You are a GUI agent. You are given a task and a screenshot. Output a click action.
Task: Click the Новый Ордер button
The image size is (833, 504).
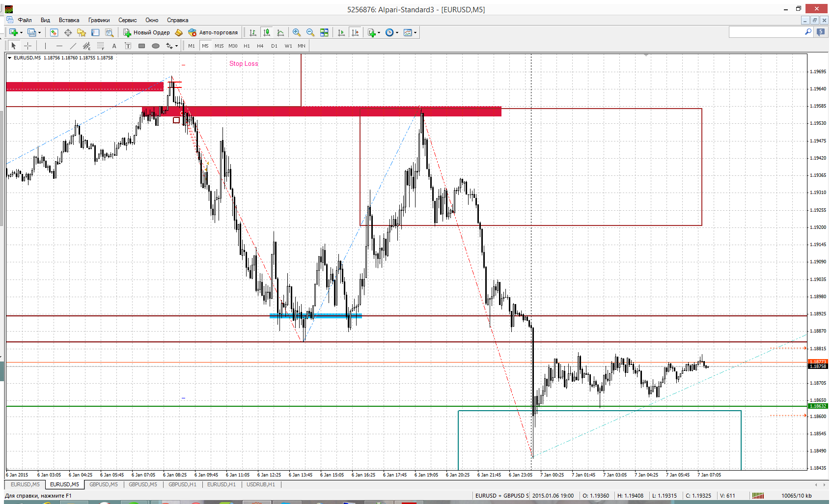click(146, 32)
